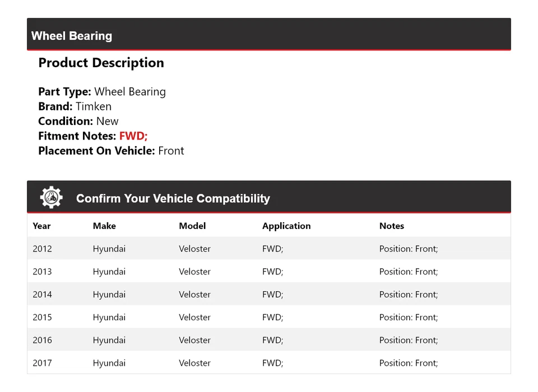Click the red FWD fitment note
Viewport: 538px width, 392px height.
[x=133, y=136]
